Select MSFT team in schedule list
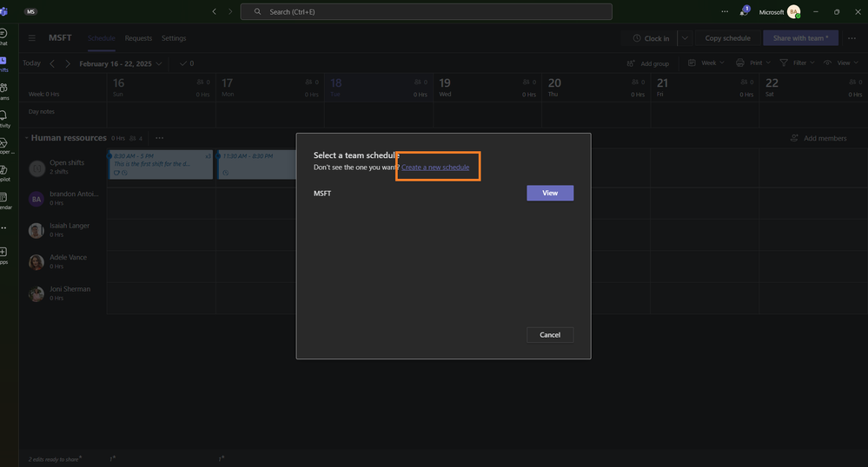This screenshot has width=868, height=467. pos(322,193)
